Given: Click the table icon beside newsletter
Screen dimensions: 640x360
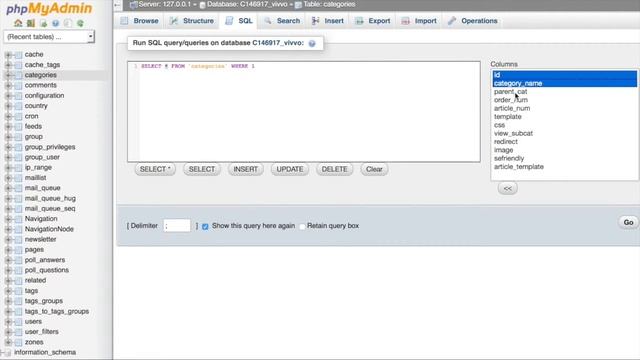Looking at the screenshot, I should click(18, 240).
